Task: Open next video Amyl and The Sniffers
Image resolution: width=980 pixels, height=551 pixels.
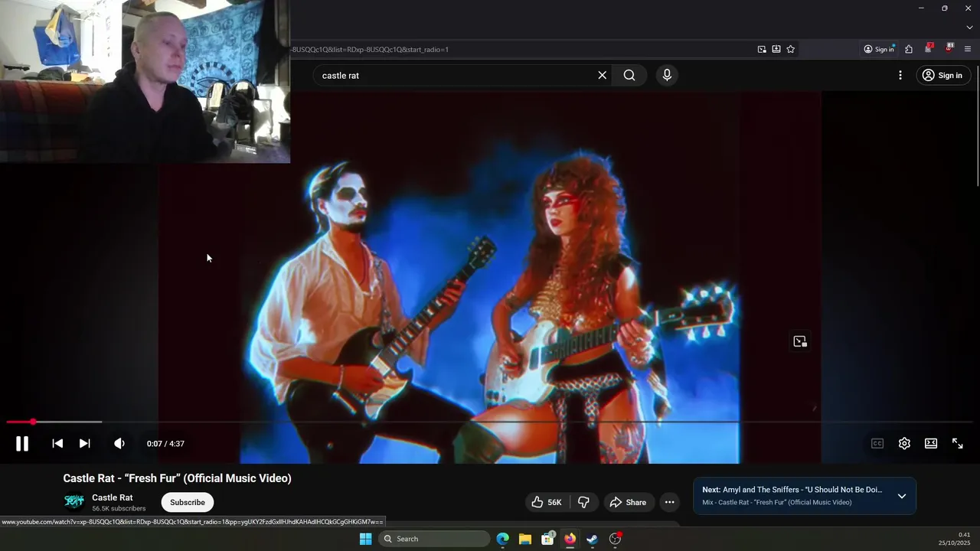Action: point(792,490)
